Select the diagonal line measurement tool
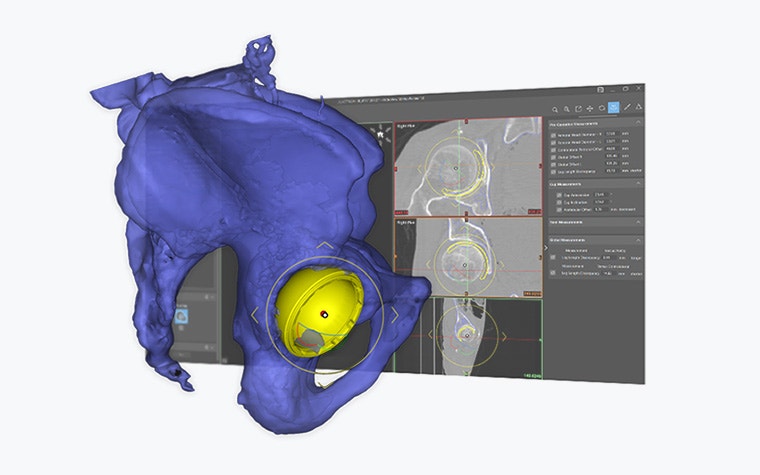Screen dimensions: 760x475 pos(627,107)
